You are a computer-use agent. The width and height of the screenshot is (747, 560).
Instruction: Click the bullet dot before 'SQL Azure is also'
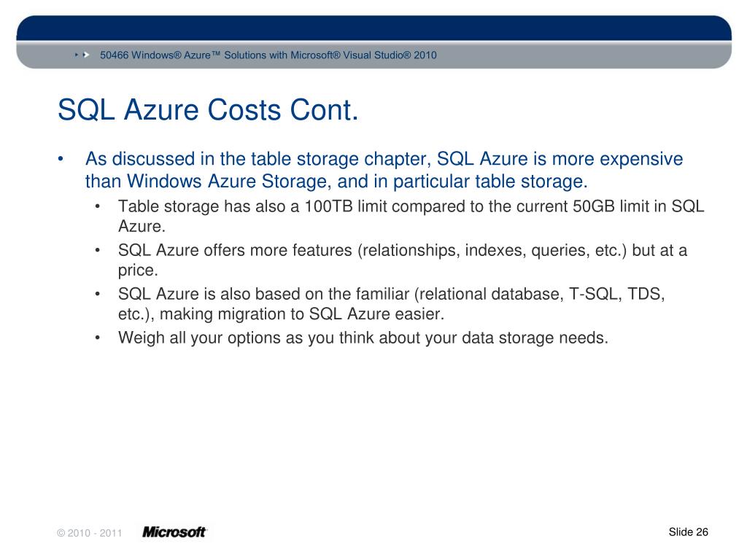(x=97, y=295)
